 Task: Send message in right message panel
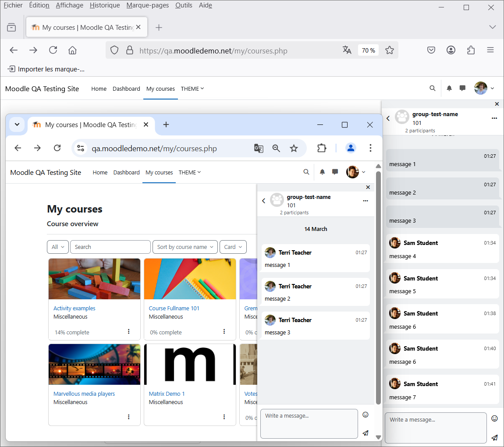click(x=495, y=438)
